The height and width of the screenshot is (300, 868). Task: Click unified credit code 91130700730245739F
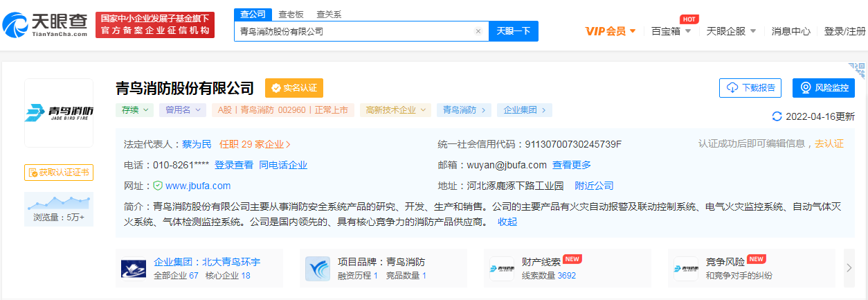click(x=574, y=144)
